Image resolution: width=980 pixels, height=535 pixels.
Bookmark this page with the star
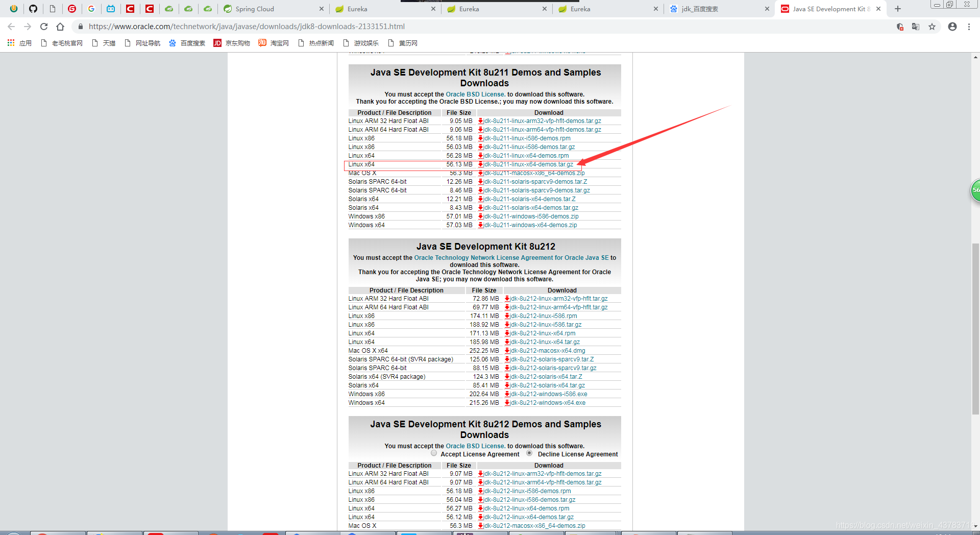932,27
